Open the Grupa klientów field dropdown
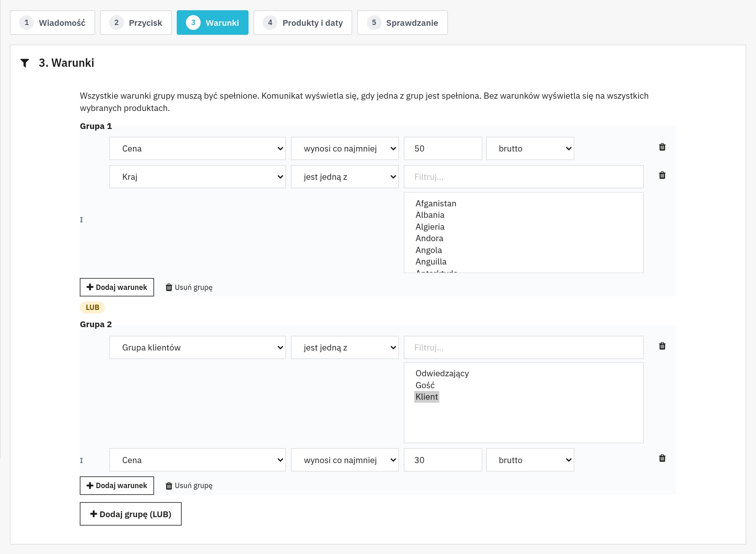 [x=198, y=347]
